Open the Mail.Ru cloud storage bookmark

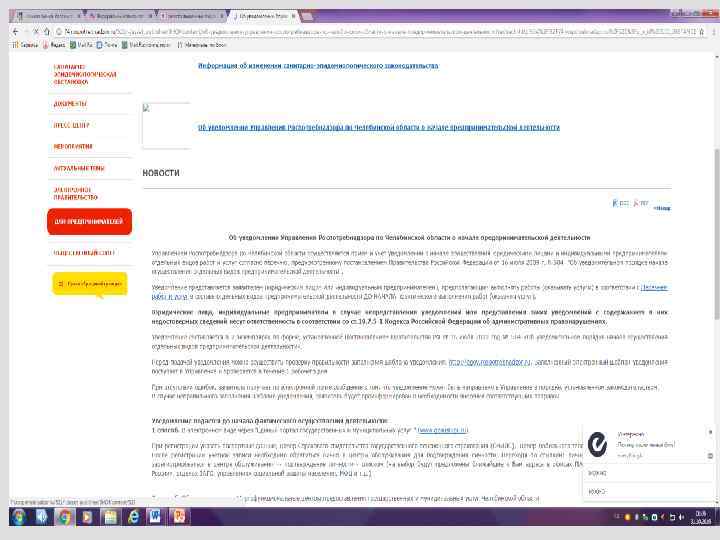coord(146,45)
